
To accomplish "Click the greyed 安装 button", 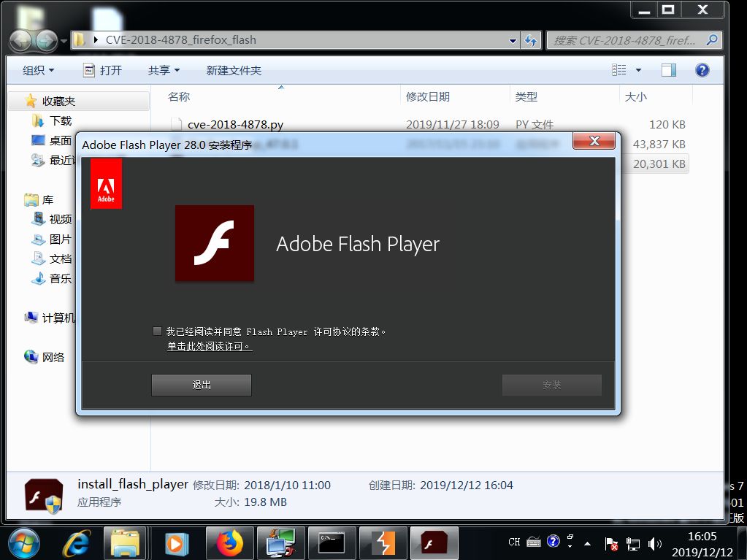I will pos(552,385).
